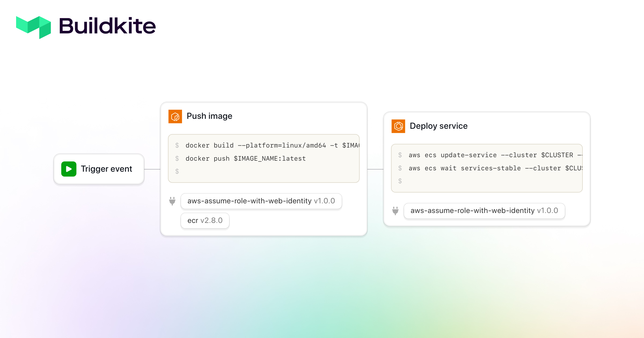
Task: Click the empty prompt line in Push image terminal
Action: 177,171
